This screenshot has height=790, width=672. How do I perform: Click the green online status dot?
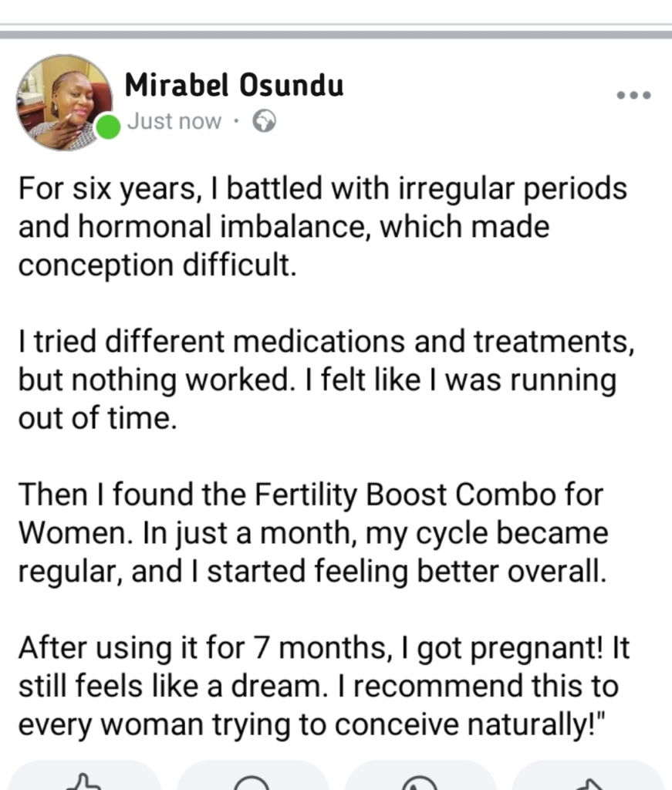[x=109, y=127]
